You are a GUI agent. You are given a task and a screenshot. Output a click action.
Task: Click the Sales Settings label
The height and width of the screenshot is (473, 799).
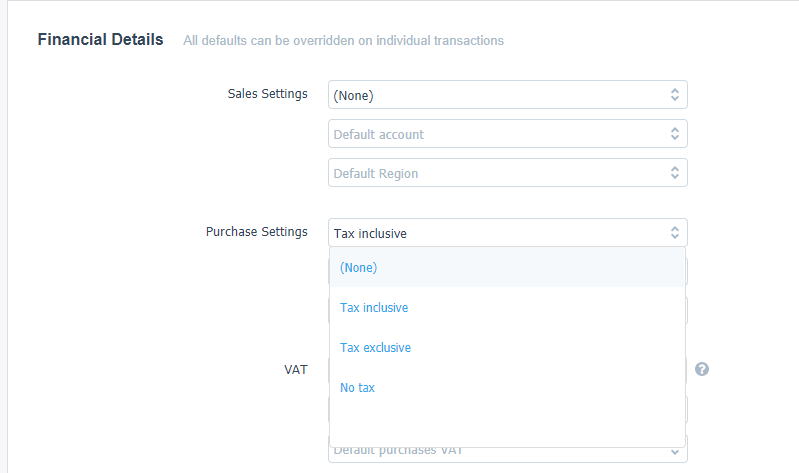[268, 94]
